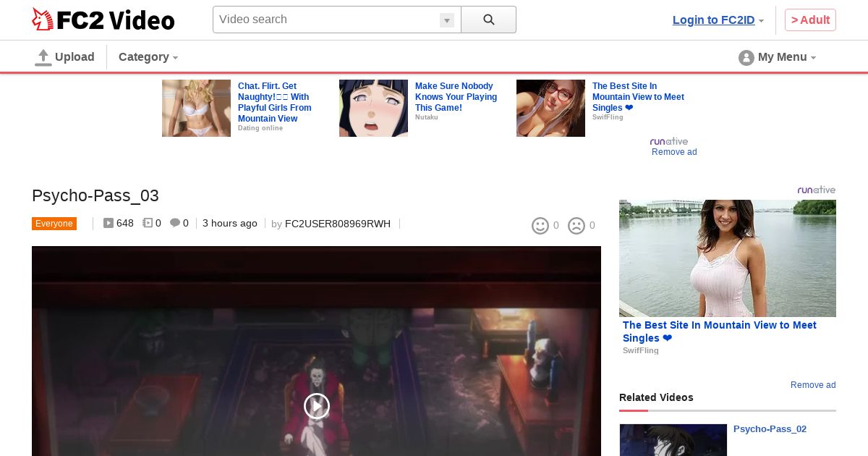The width and height of the screenshot is (868, 456).
Task: Open uploader FC2USER808969RWH profile
Action: pyautogui.click(x=338, y=224)
